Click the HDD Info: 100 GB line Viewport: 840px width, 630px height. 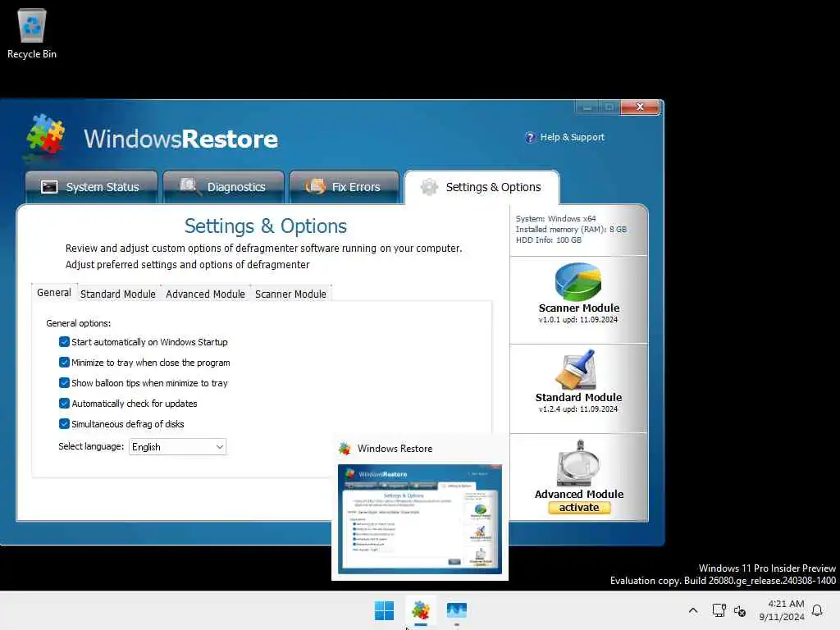(x=549, y=240)
